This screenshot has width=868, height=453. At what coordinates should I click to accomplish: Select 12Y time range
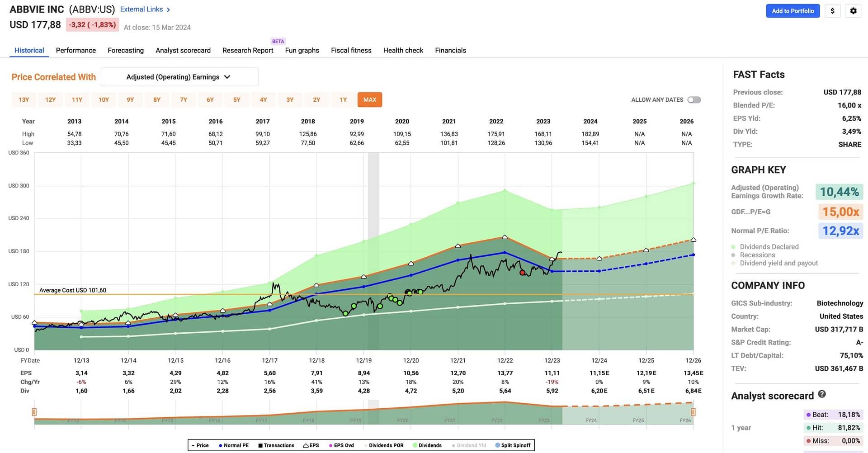coord(51,100)
